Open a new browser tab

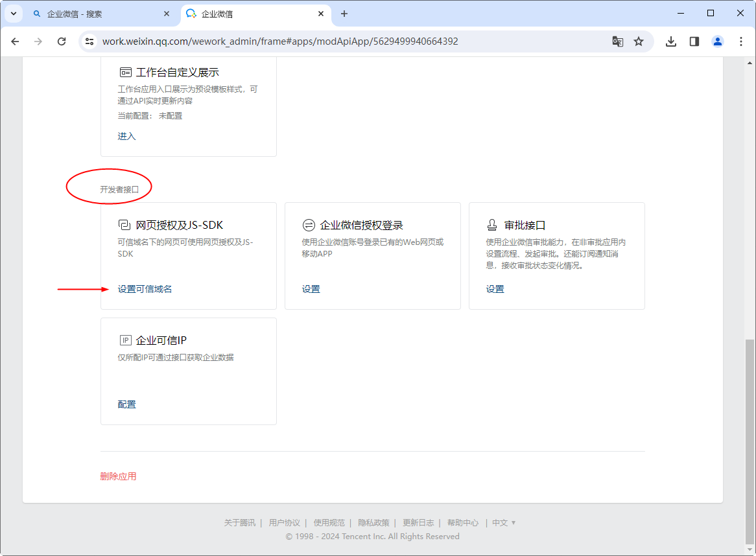(344, 14)
